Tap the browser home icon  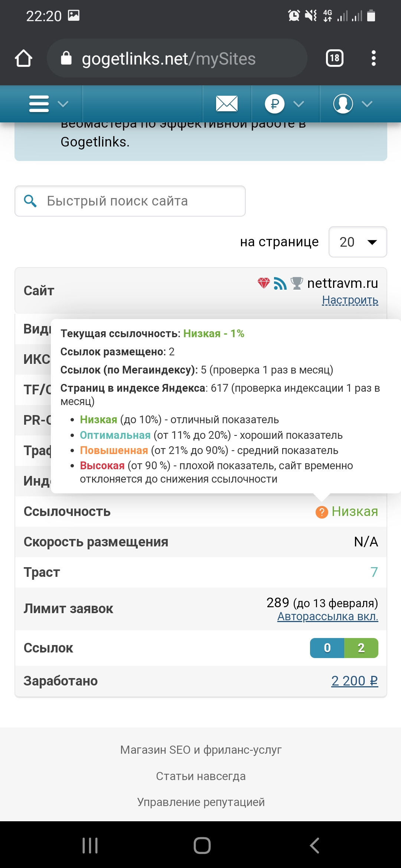23,59
